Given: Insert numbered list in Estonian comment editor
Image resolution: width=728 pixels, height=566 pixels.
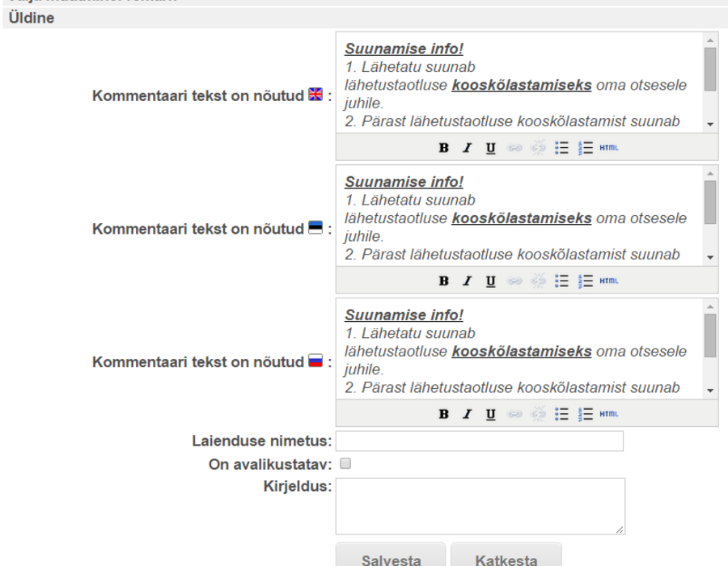Looking at the screenshot, I should (x=586, y=281).
